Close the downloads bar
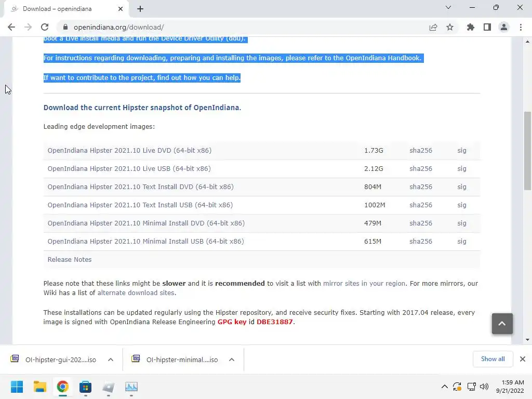The width and height of the screenshot is (532, 399). click(x=523, y=359)
